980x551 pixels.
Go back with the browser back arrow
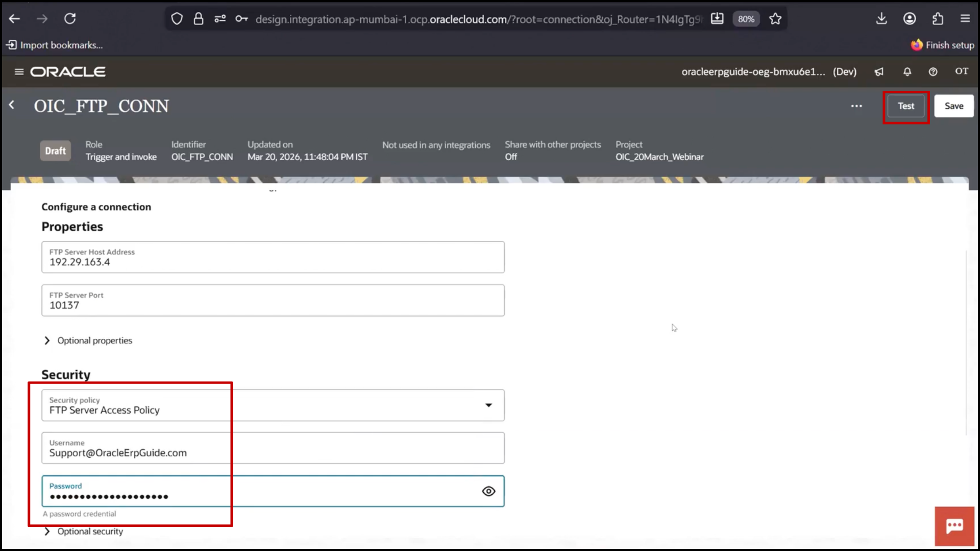[14, 19]
